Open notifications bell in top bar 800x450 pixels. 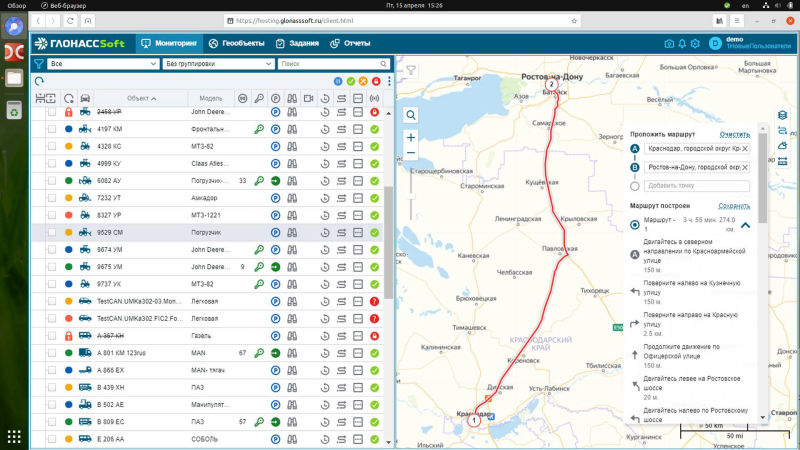[x=682, y=43]
